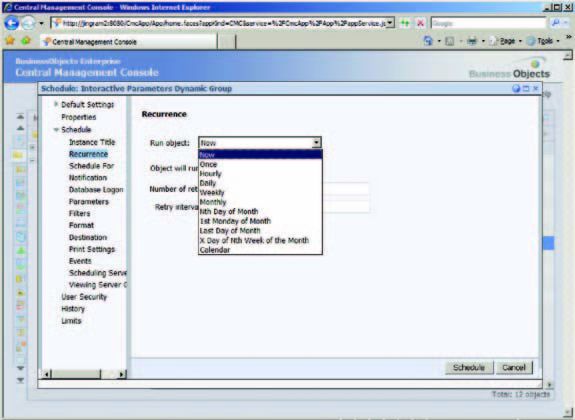Choose X Day of Nth Week option
The width and height of the screenshot is (575, 420).
coord(260,240)
